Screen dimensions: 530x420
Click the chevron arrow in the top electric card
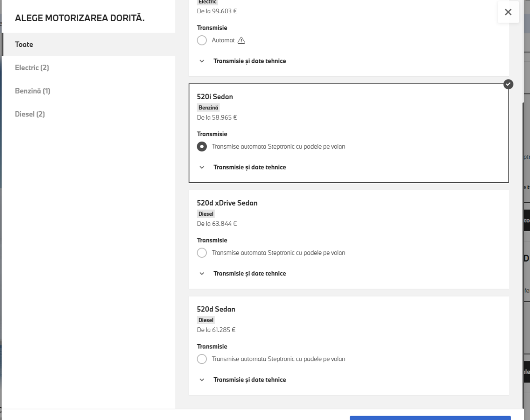(202, 61)
